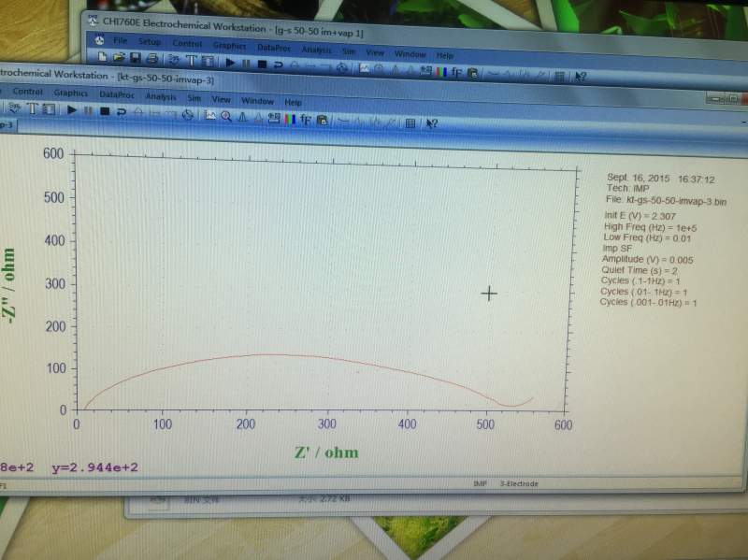This screenshot has height=560, width=748.
Task: Open Graphics menu in back g-s window
Action: 229,45
